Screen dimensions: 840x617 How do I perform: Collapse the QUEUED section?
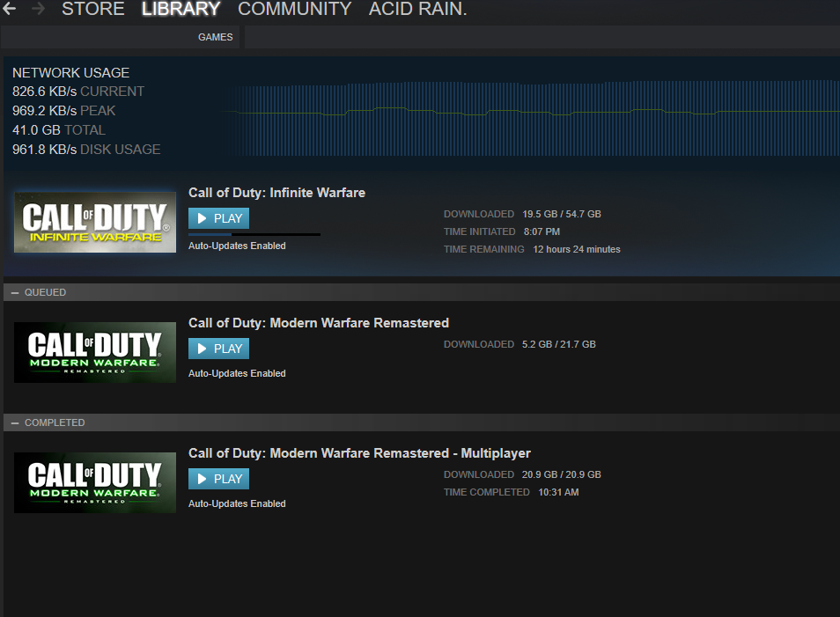click(x=15, y=292)
